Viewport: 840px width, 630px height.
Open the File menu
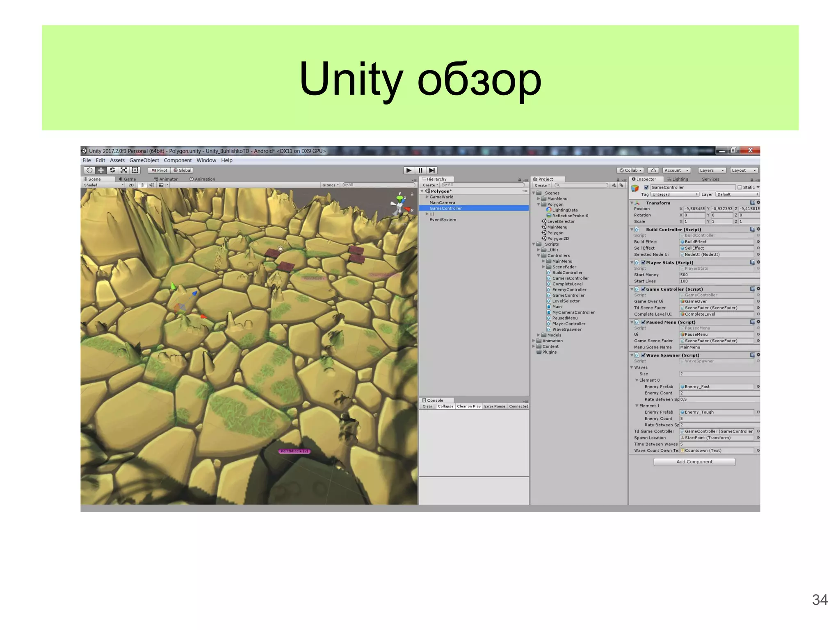[87, 160]
